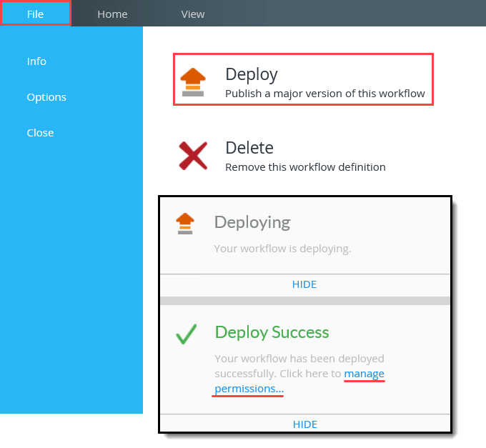
Task: Click the Deploy heading
Action: point(252,74)
